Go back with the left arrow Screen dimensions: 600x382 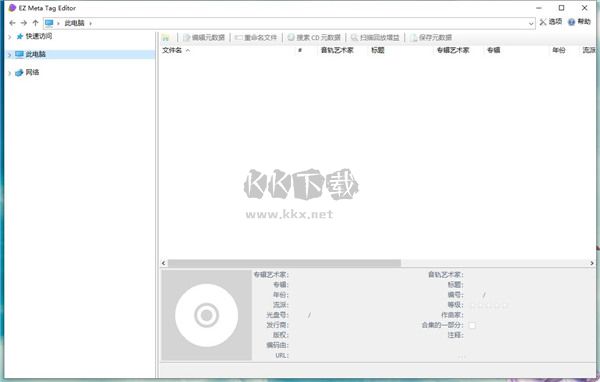tap(12, 23)
